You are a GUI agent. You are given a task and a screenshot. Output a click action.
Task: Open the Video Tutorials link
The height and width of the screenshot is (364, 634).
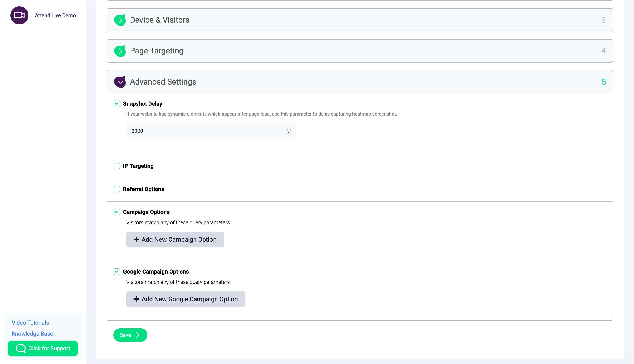(30, 322)
